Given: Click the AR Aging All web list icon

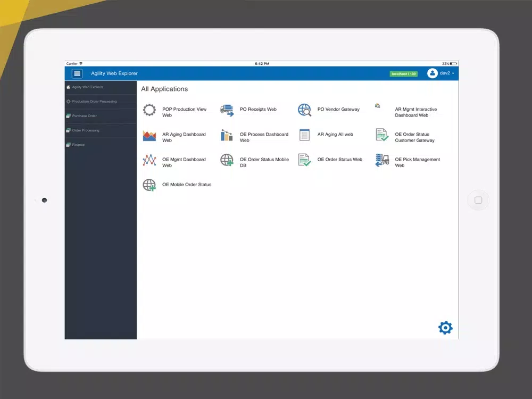Looking at the screenshot, I should (x=304, y=135).
